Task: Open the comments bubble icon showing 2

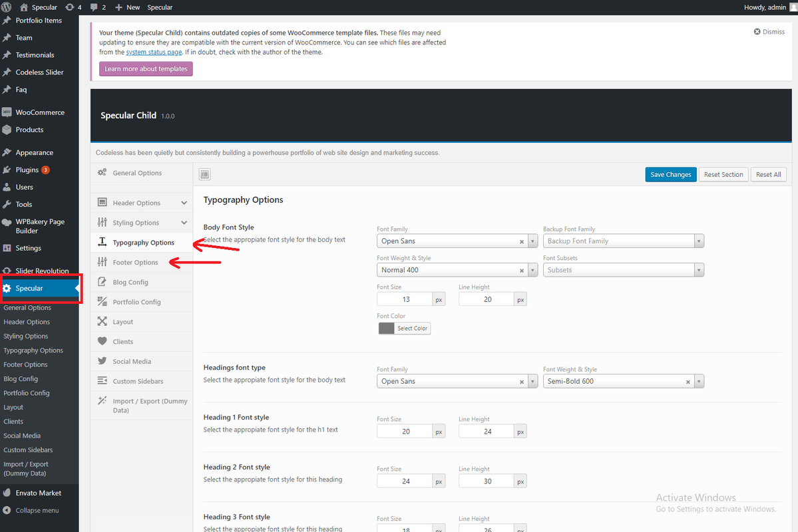Action: click(x=94, y=7)
